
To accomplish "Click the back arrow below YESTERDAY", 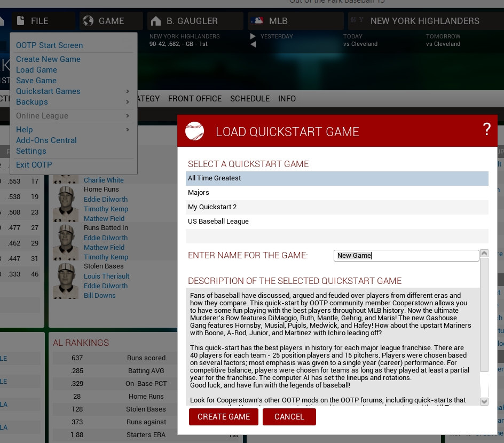I will (x=253, y=44).
